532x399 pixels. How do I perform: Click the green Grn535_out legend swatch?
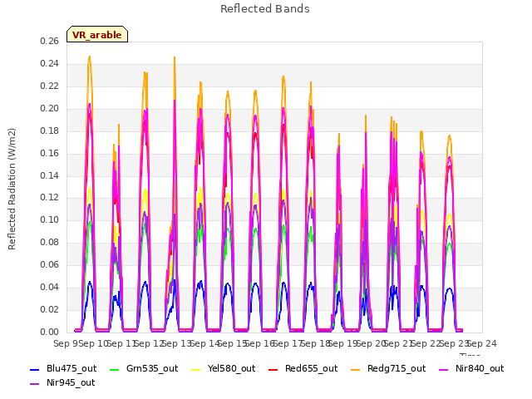pyautogui.click(x=115, y=369)
